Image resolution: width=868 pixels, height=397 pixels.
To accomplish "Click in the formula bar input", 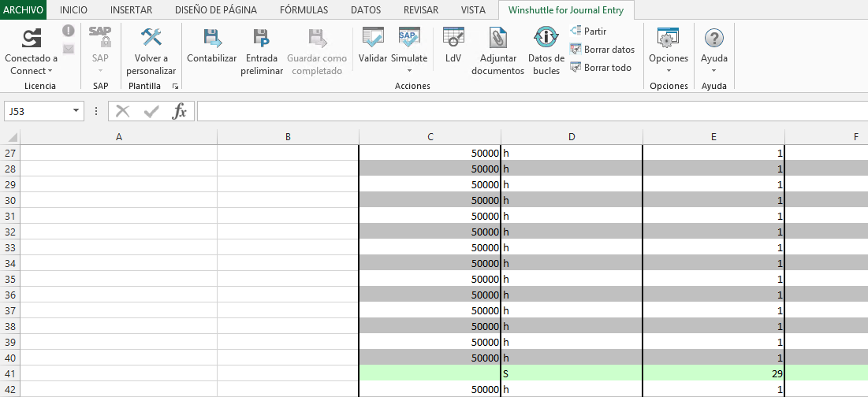I will (x=531, y=111).
